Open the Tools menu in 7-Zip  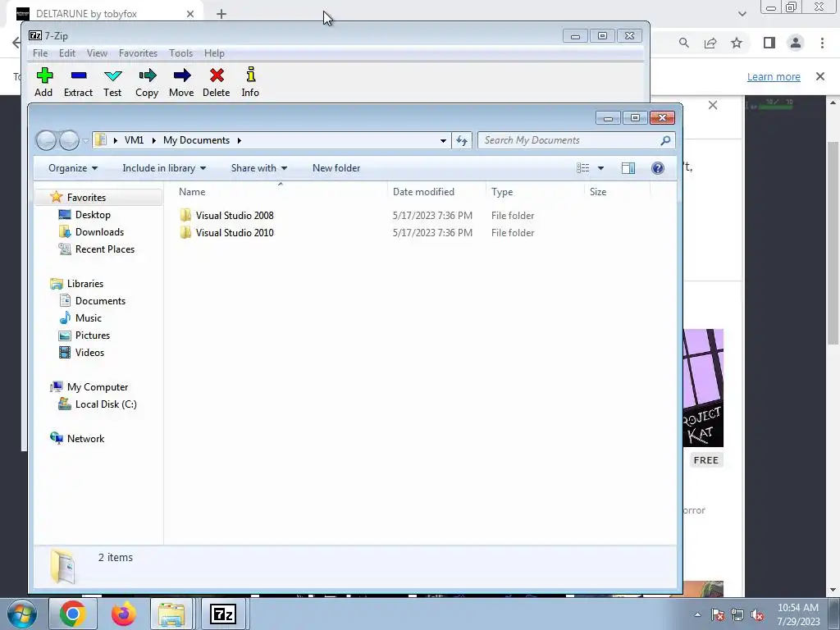pyautogui.click(x=180, y=53)
